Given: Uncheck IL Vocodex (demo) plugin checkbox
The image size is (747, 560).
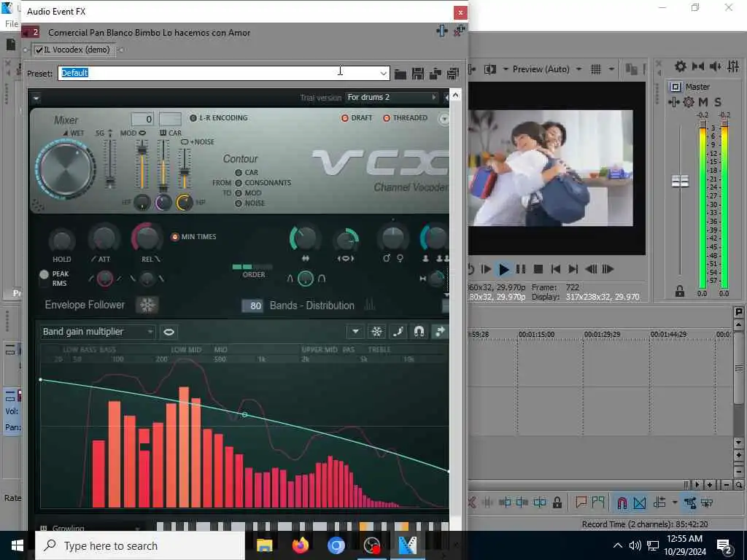Looking at the screenshot, I should (x=39, y=50).
